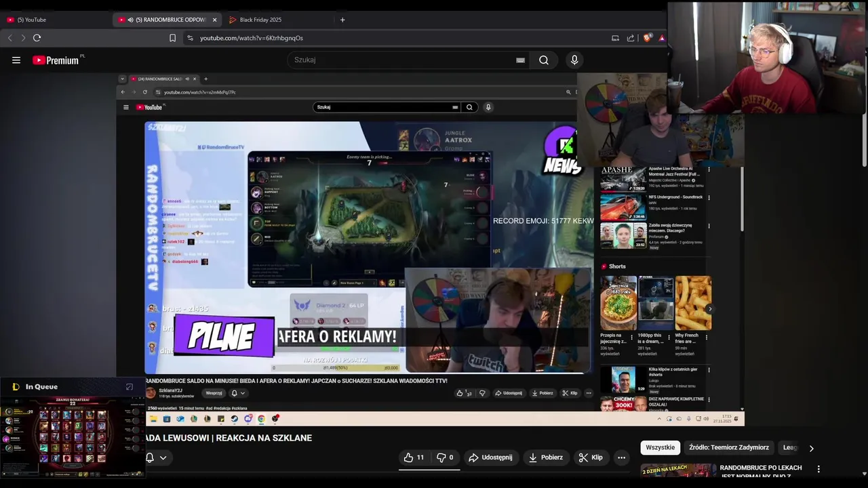Open options for Apashe Live Orchestra video
The height and width of the screenshot is (488, 868).
click(709, 169)
